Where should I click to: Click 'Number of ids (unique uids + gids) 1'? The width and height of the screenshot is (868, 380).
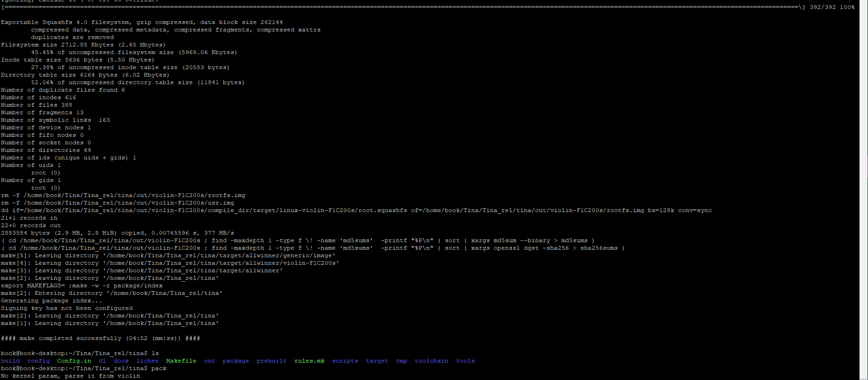click(69, 158)
